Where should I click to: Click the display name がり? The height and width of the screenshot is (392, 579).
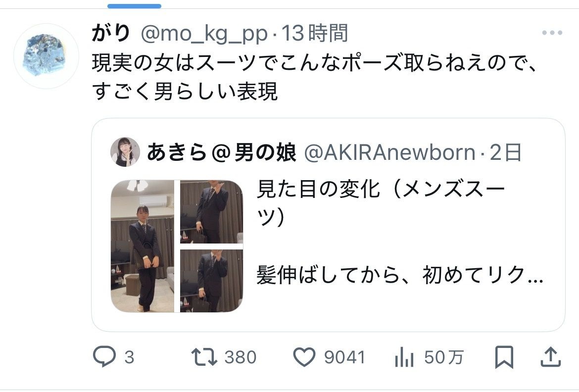point(111,33)
